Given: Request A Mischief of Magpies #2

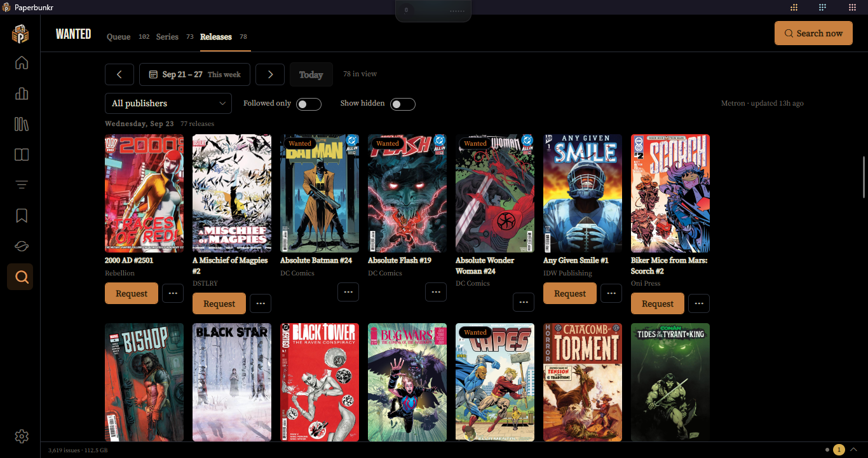Looking at the screenshot, I should 219,303.
